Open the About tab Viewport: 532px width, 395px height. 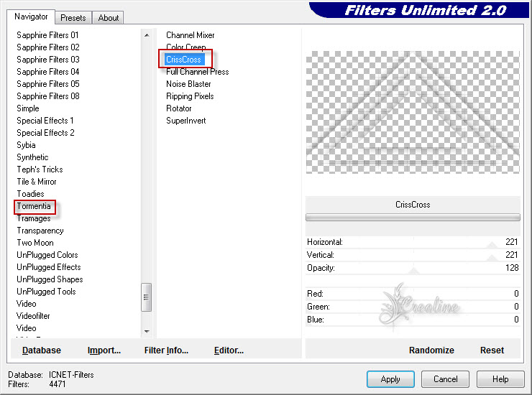click(109, 18)
